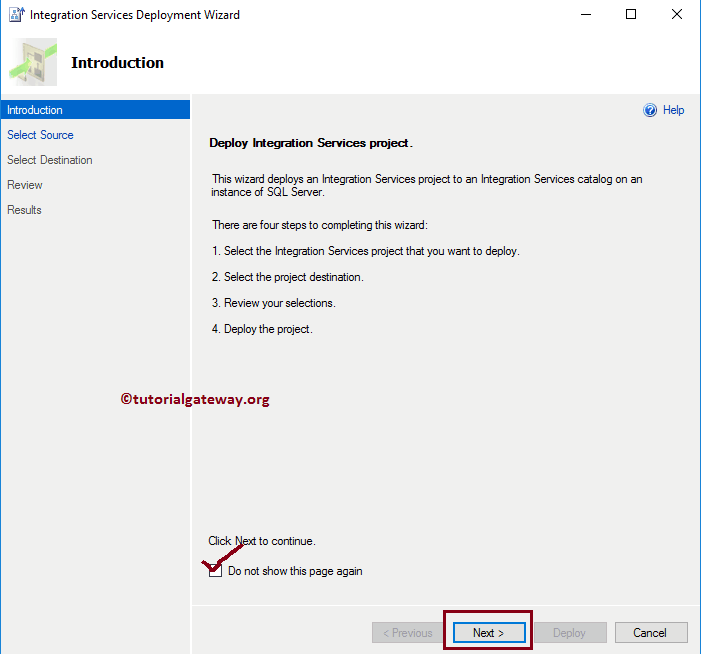Select the Introduction step in sidebar
This screenshot has width=701, height=654.
[x=95, y=110]
